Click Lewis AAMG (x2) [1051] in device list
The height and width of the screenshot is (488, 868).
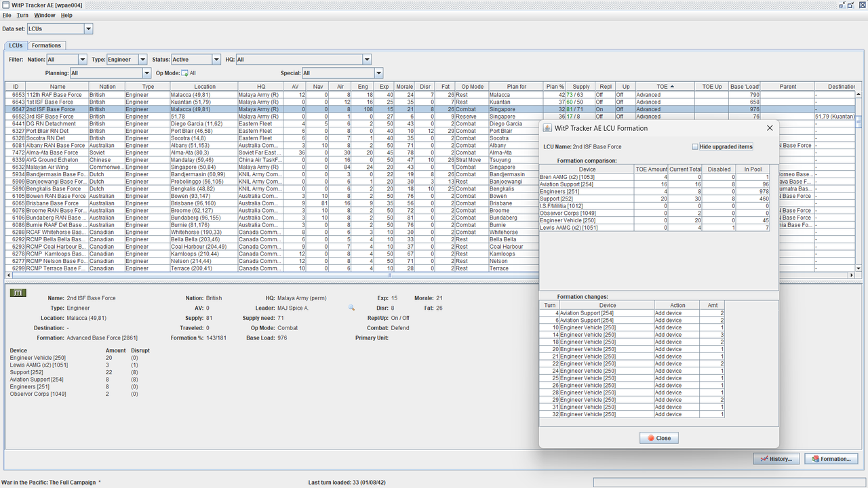coord(38,365)
